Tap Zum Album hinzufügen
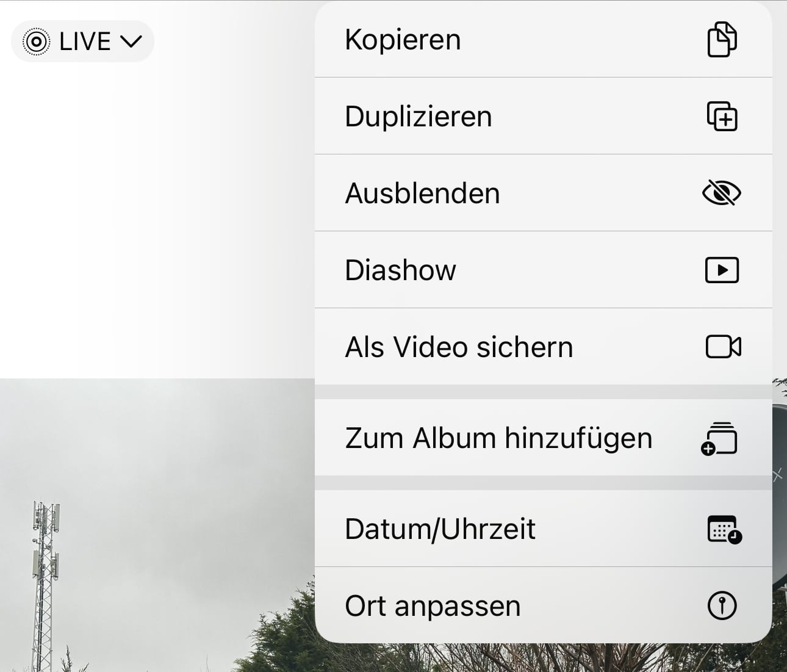This screenshot has height=672, width=787. click(x=498, y=438)
